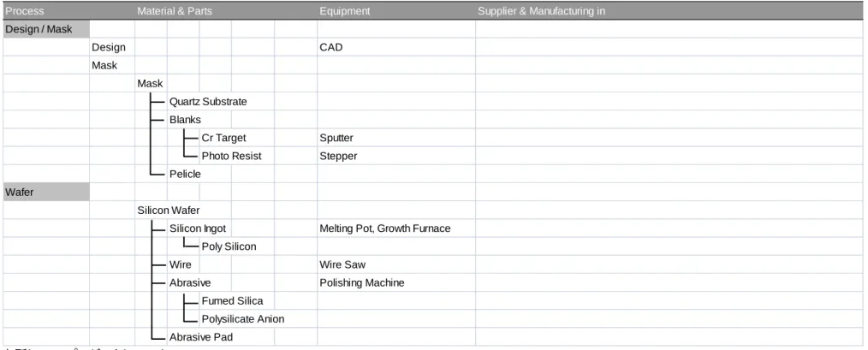Screen dimensions: 868x350
Task: Click the Sputter equipment cell
Action: (x=395, y=138)
